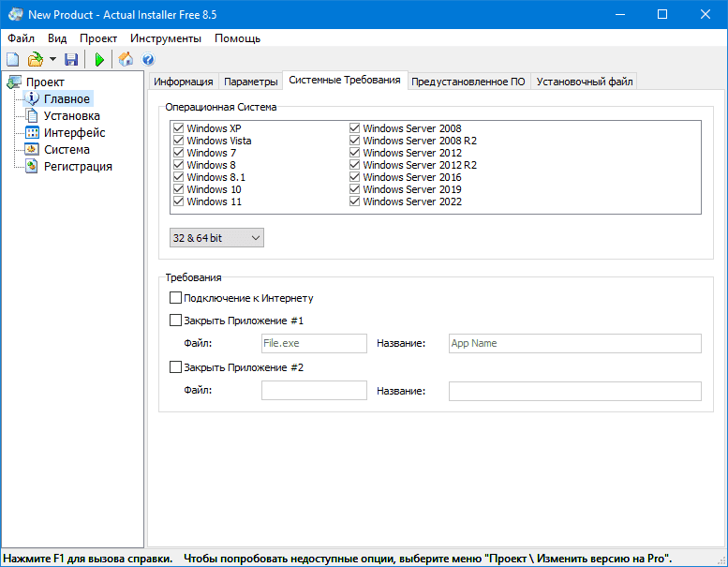
Task: Click the Установка page icon in tree
Action: [x=32, y=115]
